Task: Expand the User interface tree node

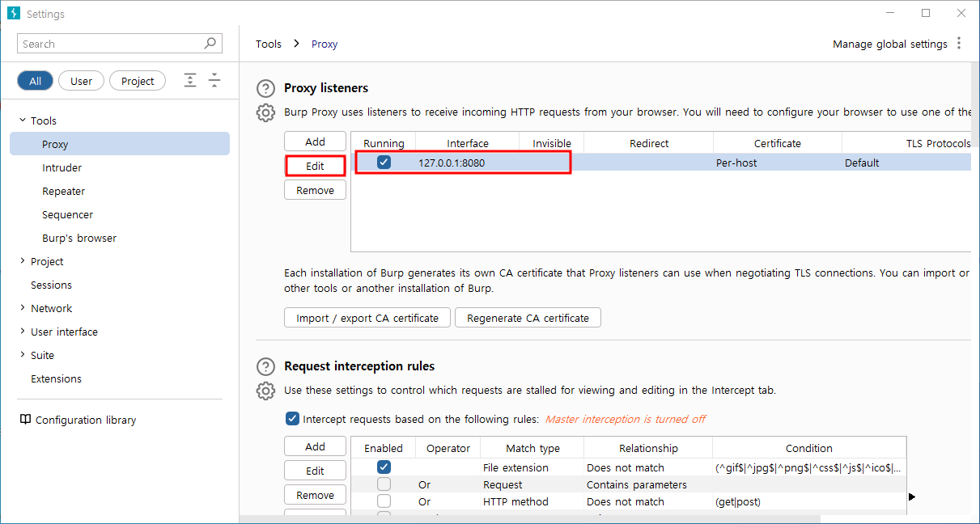Action: click(x=23, y=332)
